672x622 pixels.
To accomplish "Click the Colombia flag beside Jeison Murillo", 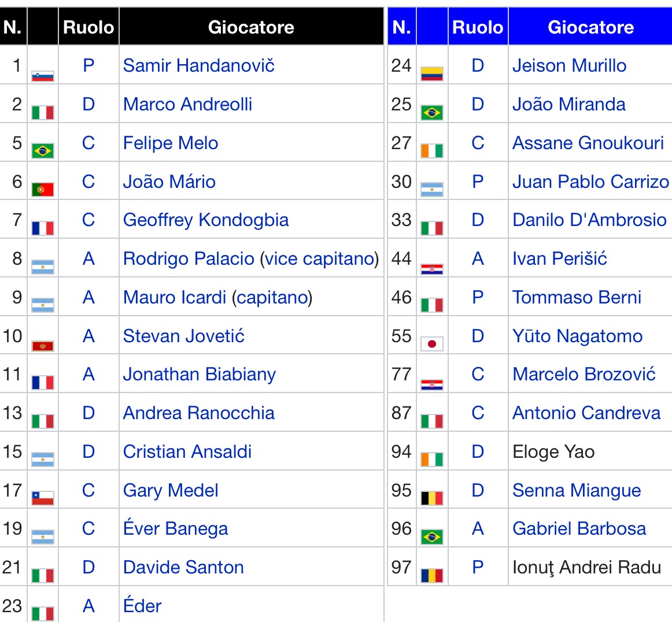I will pos(432,74).
